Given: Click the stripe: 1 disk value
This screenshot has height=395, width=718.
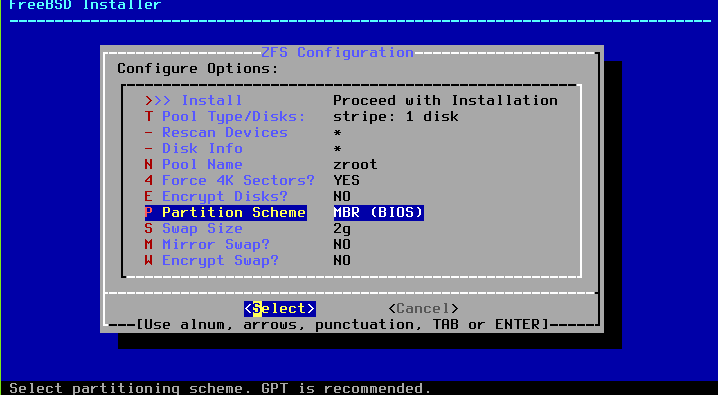Looking at the screenshot, I should click(396, 116).
